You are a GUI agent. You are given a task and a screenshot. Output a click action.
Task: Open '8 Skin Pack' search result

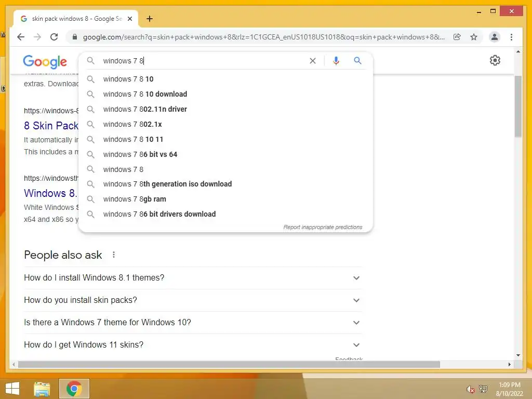coord(51,126)
